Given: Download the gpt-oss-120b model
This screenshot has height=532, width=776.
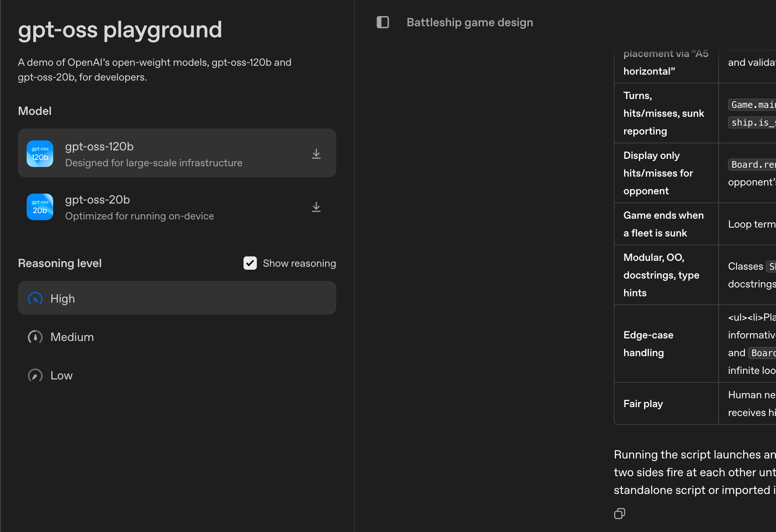Looking at the screenshot, I should (316, 154).
